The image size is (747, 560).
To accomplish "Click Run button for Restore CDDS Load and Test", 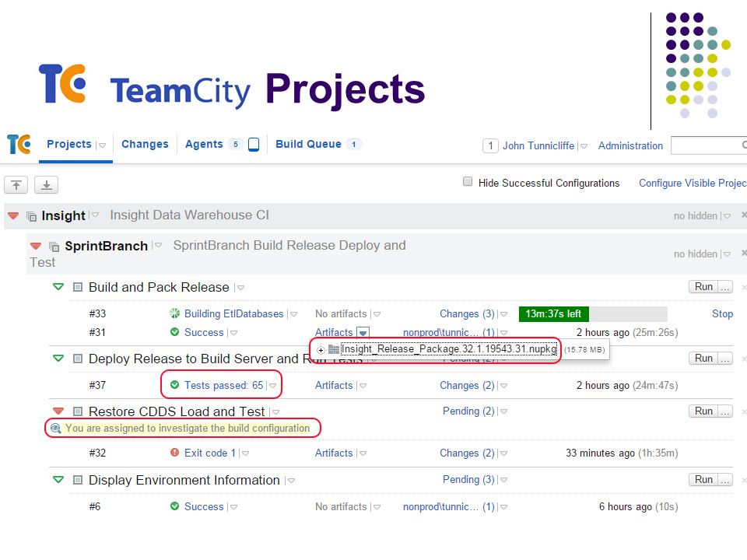I will (703, 411).
